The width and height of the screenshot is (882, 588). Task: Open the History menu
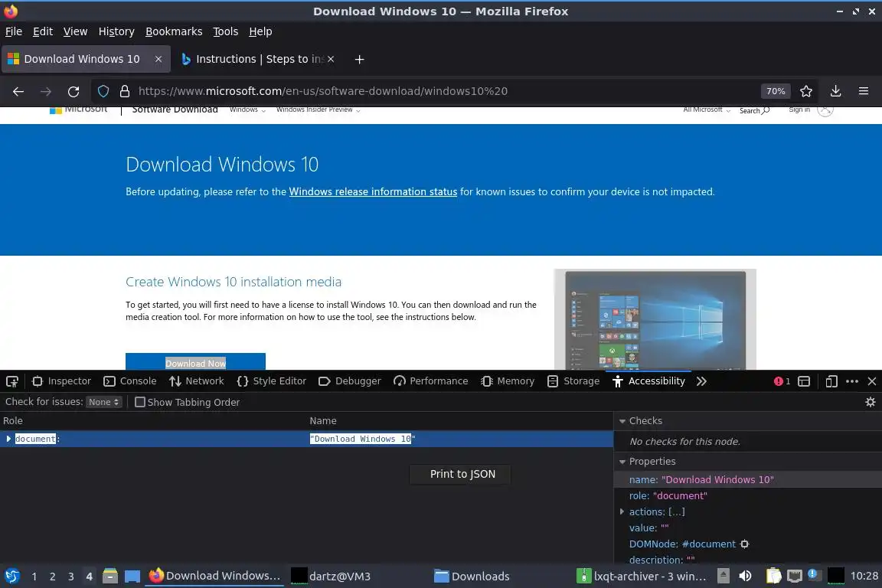coord(116,31)
